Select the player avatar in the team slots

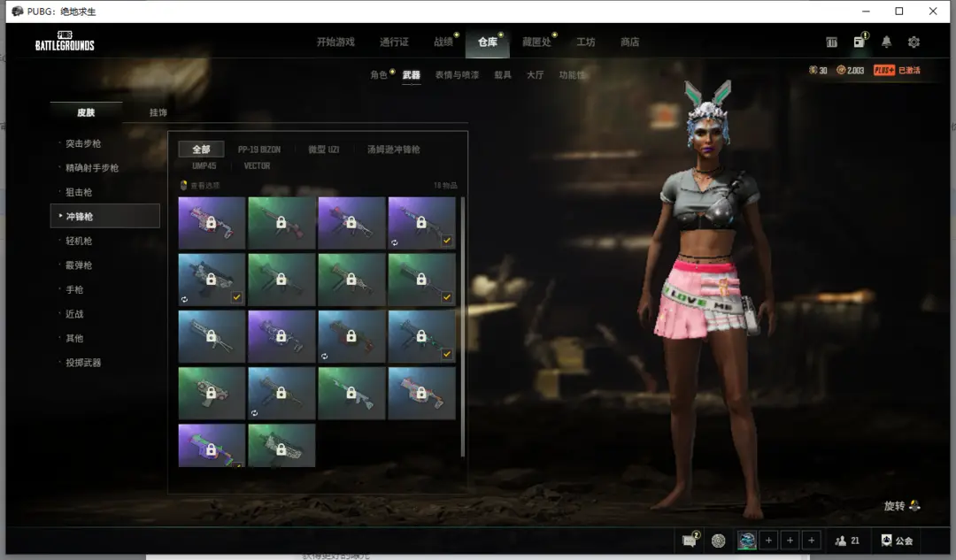pos(747,541)
